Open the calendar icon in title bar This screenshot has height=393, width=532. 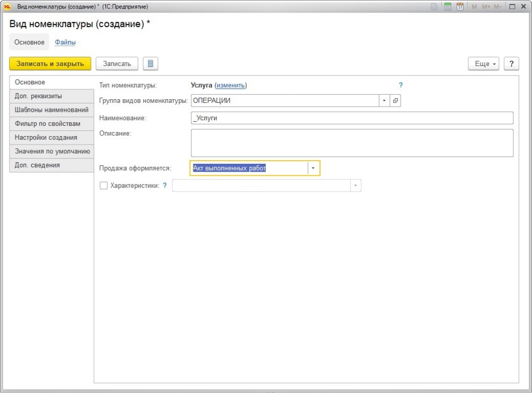460,7
